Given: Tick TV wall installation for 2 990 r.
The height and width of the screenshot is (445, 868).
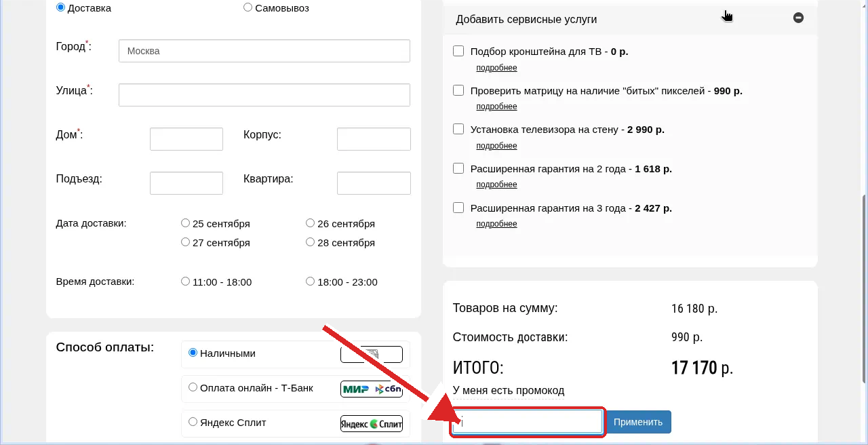Looking at the screenshot, I should pyautogui.click(x=458, y=129).
